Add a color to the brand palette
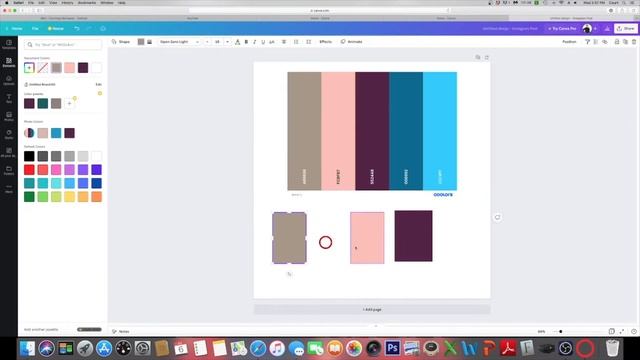The height and width of the screenshot is (360, 640). click(69, 103)
